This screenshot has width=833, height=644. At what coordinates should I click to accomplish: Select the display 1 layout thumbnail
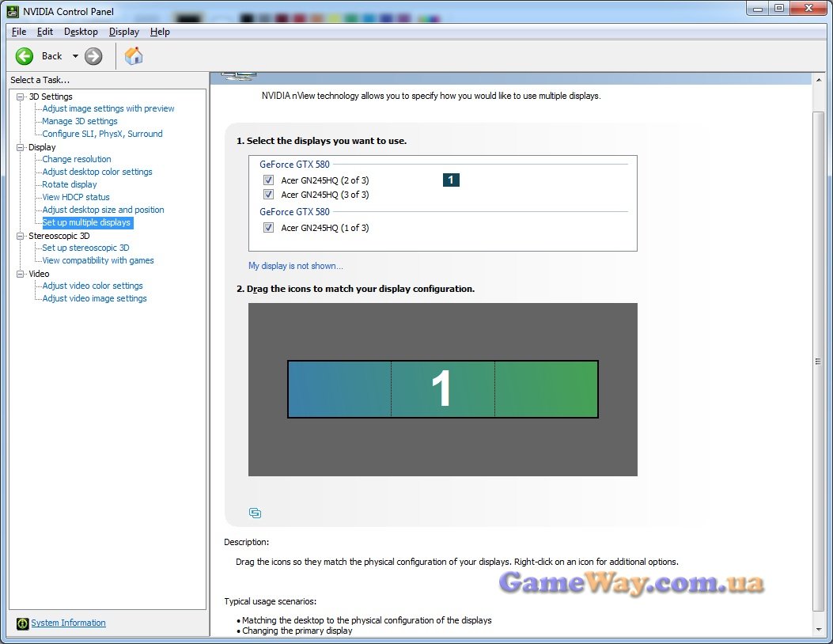[442, 389]
